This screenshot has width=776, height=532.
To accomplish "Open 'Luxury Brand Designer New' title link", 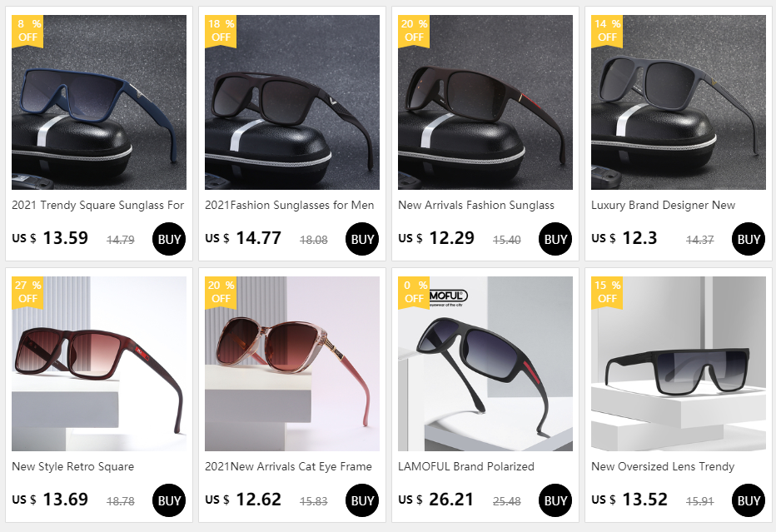I will pyautogui.click(x=663, y=205).
